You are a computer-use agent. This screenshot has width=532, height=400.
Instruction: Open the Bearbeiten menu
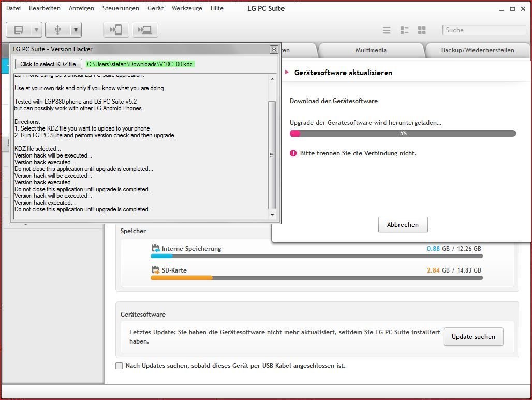click(45, 8)
